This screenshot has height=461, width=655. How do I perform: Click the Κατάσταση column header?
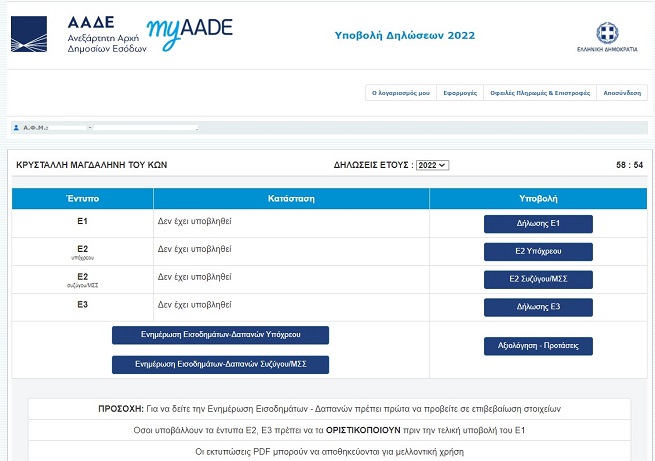[291, 199]
